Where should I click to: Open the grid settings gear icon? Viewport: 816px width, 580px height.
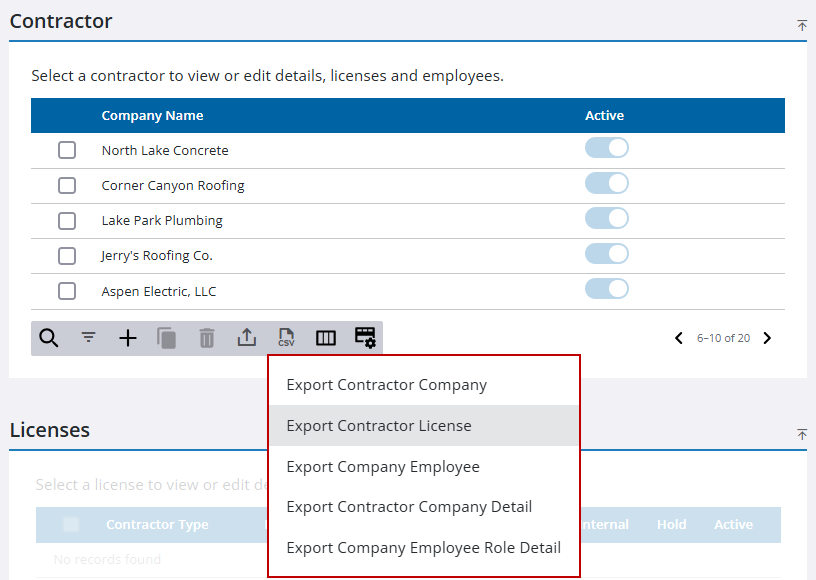pos(365,338)
